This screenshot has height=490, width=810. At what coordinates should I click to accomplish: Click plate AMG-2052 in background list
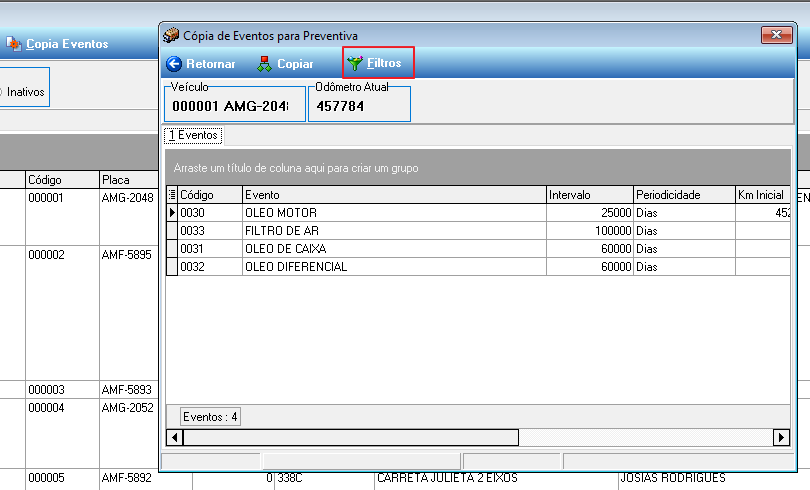pyautogui.click(x=128, y=407)
